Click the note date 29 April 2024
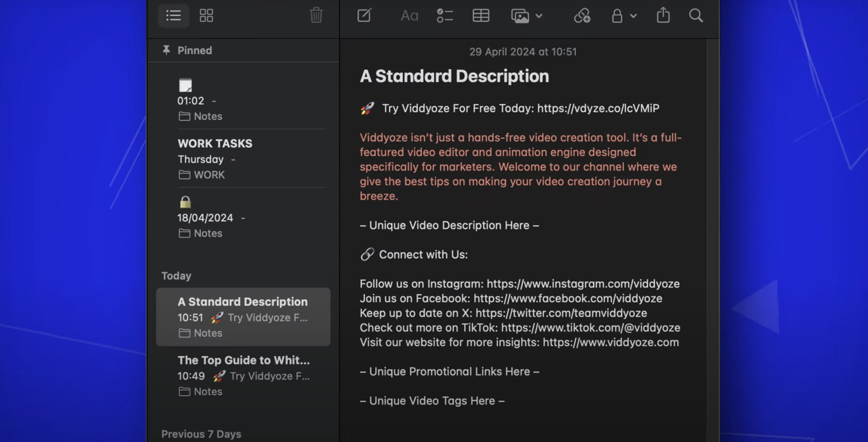The image size is (868, 442). [523, 52]
